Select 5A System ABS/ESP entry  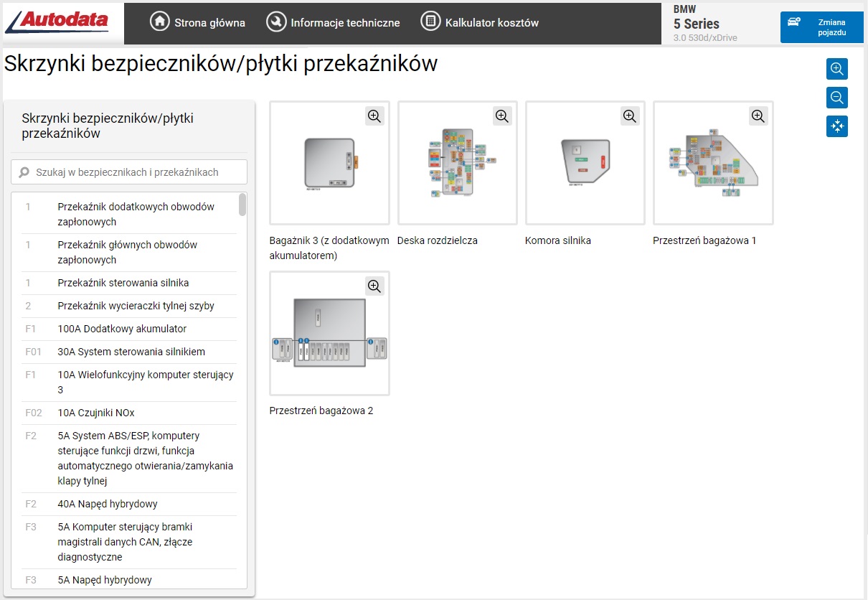(129, 458)
